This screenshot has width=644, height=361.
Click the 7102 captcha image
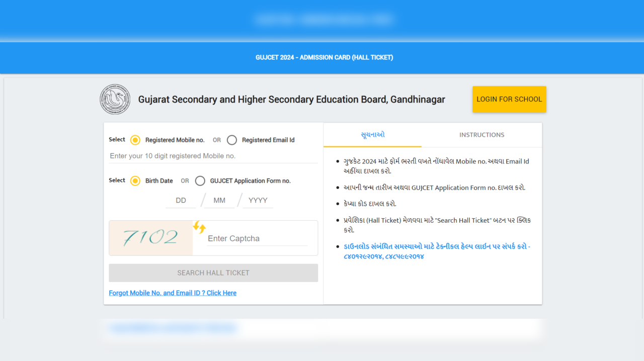point(150,236)
